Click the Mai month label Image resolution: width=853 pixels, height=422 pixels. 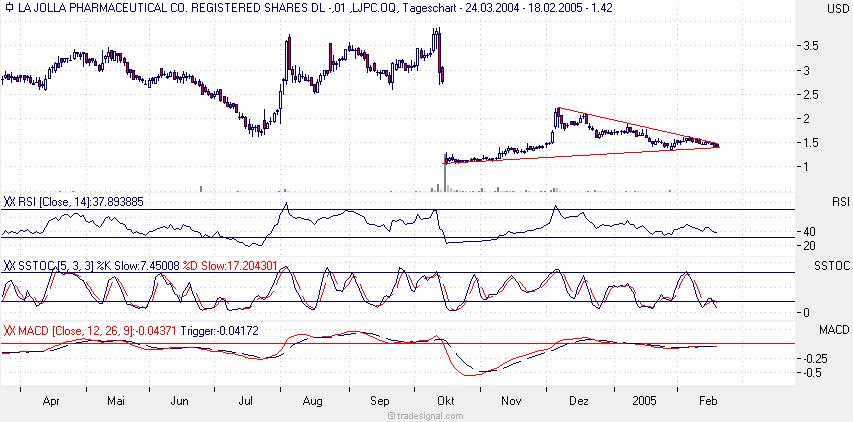pos(115,401)
